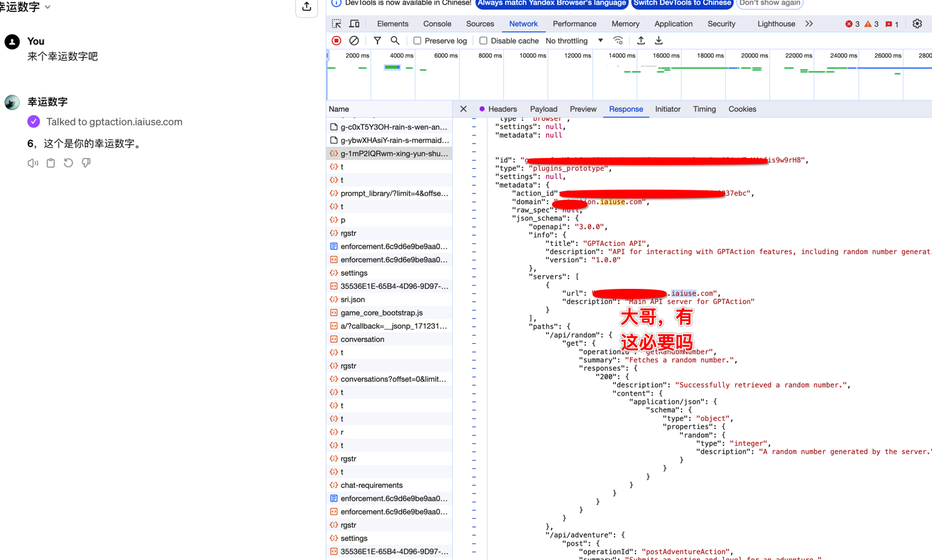932x560 pixels.
Task: Select request g-1mP2IQRwm-xing-yun-shu
Action: tap(389, 154)
